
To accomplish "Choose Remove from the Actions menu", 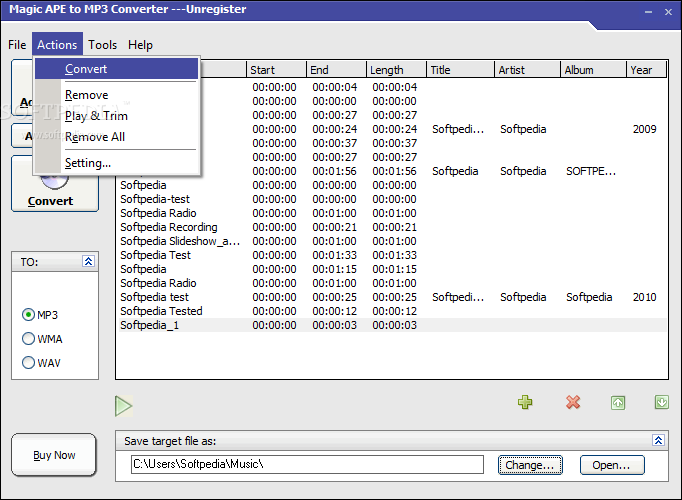I will [x=116, y=95].
